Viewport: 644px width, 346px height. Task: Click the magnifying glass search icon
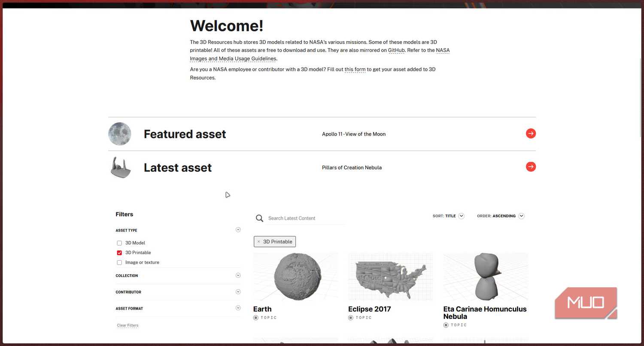click(x=259, y=218)
